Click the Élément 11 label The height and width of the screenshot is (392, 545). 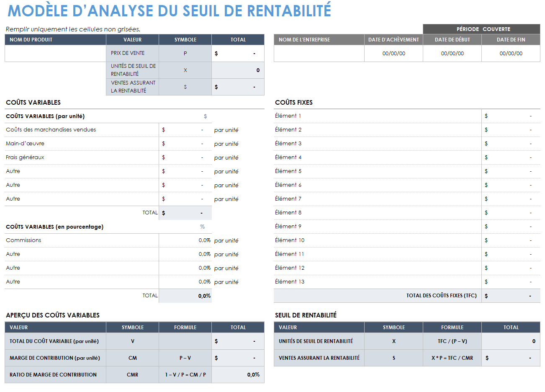290,254
